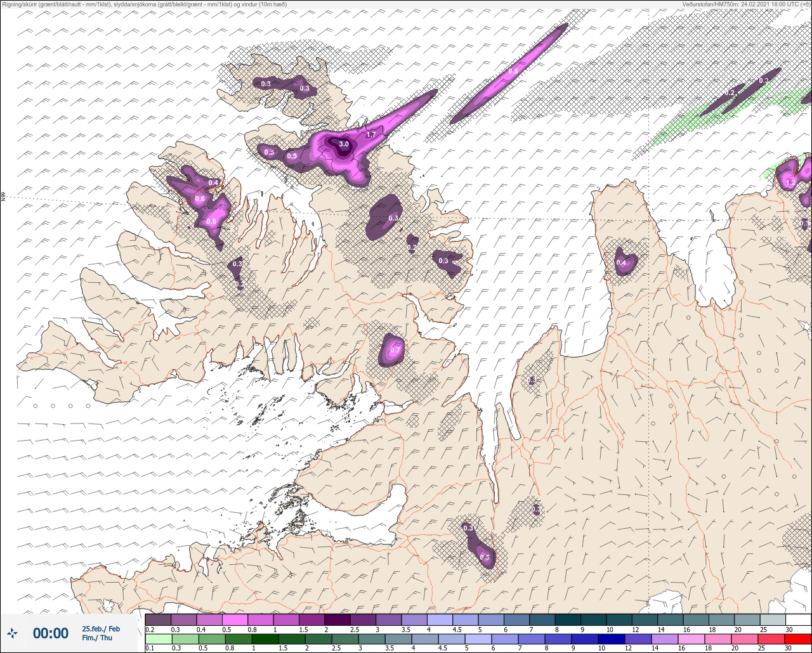
Task: Click the N99 latitude label
Action: (3, 197)
